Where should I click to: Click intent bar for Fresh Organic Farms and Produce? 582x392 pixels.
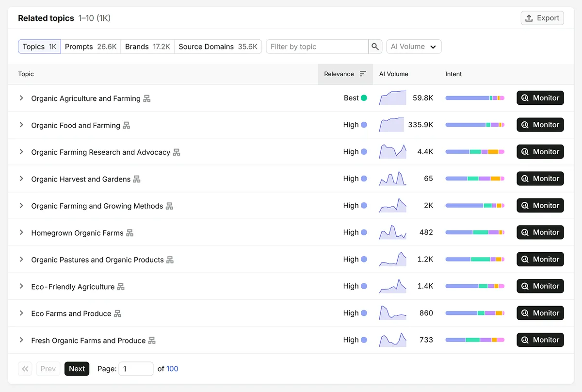coord(475,340)
